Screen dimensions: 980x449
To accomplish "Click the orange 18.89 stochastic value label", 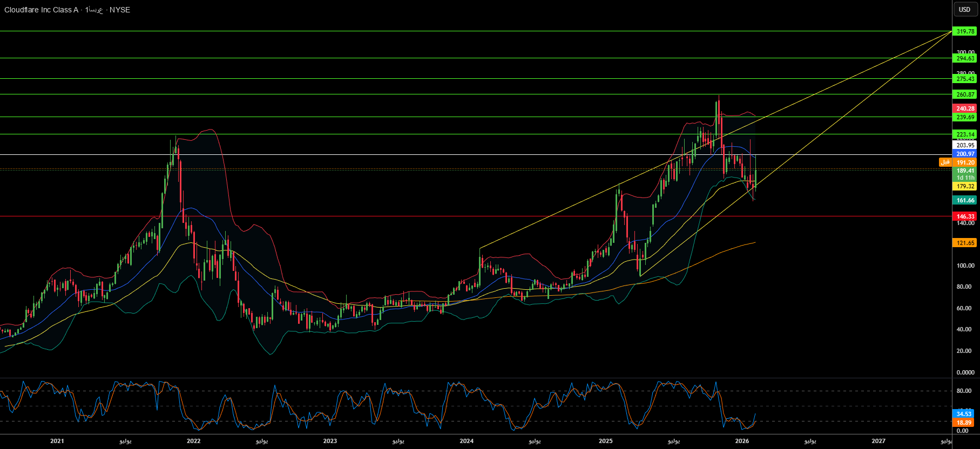I will pos(964,423).
